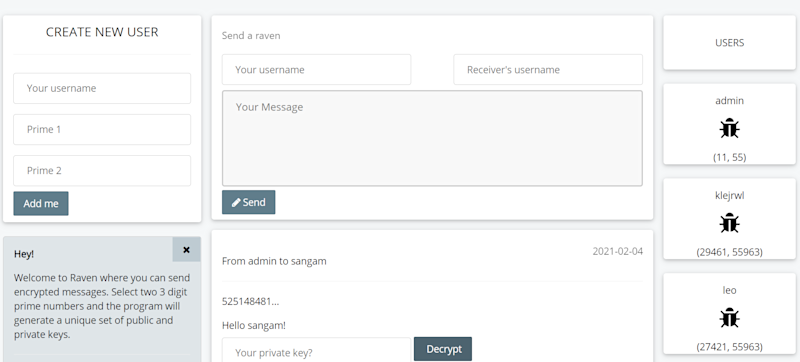Click inside Your Message text area

click(432, 138)
